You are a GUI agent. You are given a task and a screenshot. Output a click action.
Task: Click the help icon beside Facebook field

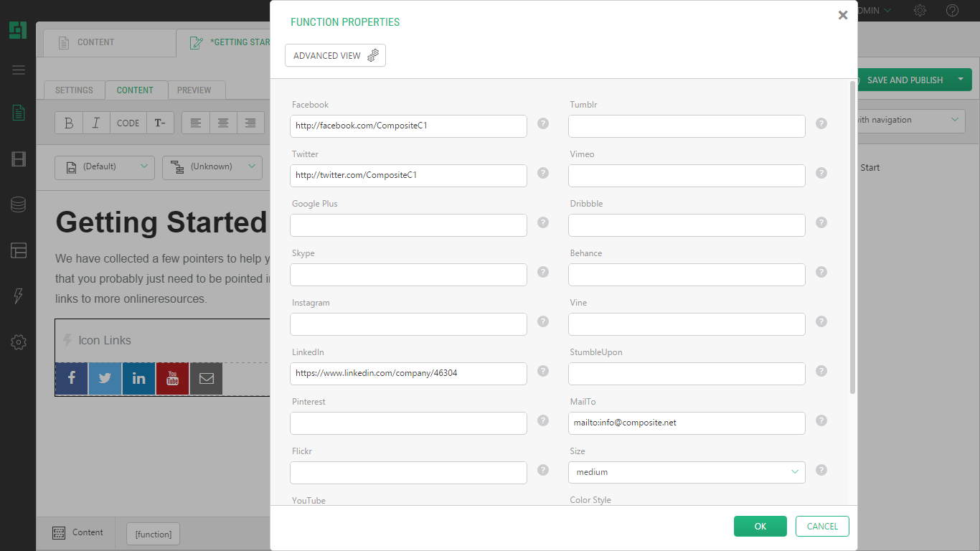[x=543, y=123]
